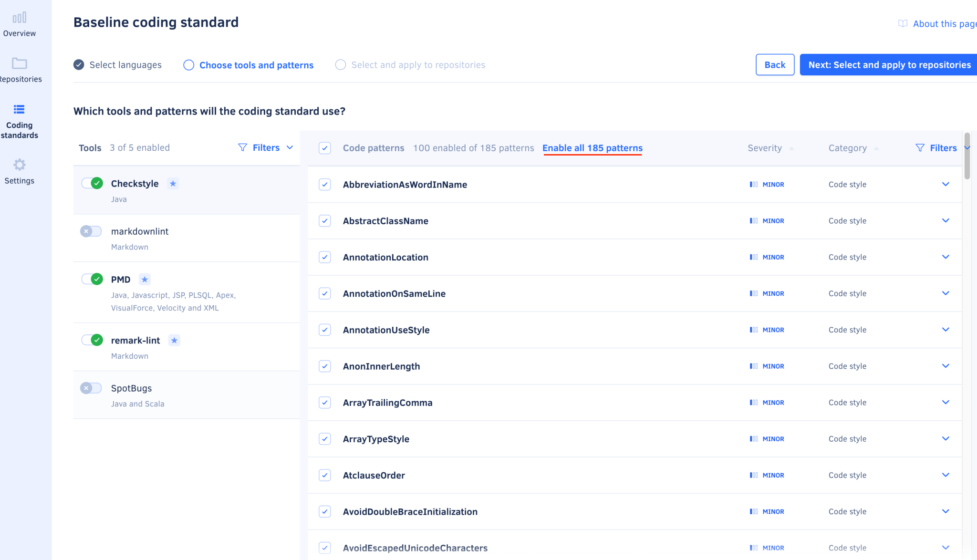Click Enable all 185 patterns
977x560 pixels.
click(x=592, y=148)
